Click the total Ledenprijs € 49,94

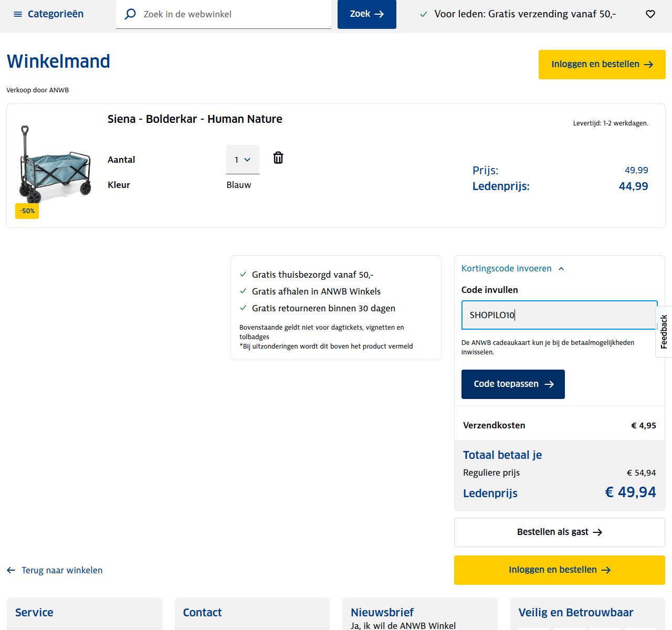[631, 492]
